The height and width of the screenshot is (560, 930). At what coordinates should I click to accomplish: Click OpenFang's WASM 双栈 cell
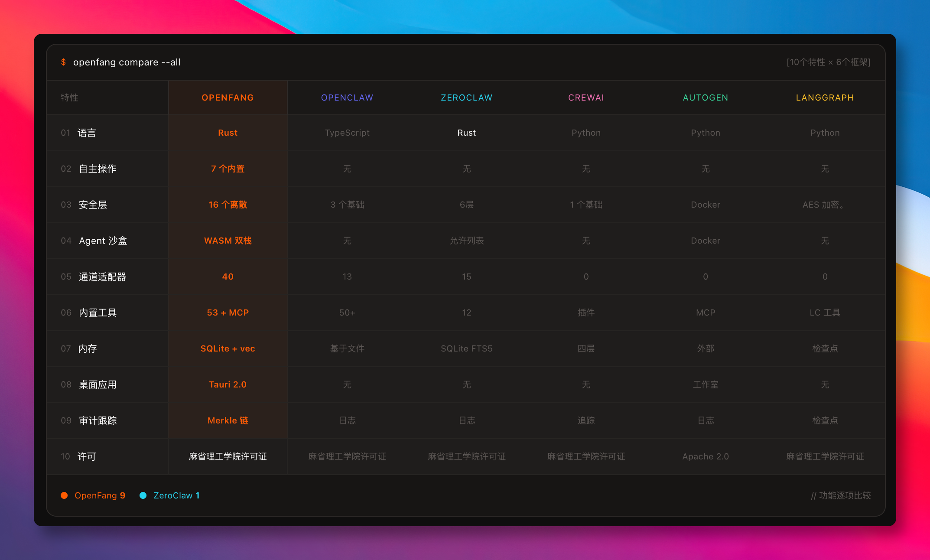[228, 241]
